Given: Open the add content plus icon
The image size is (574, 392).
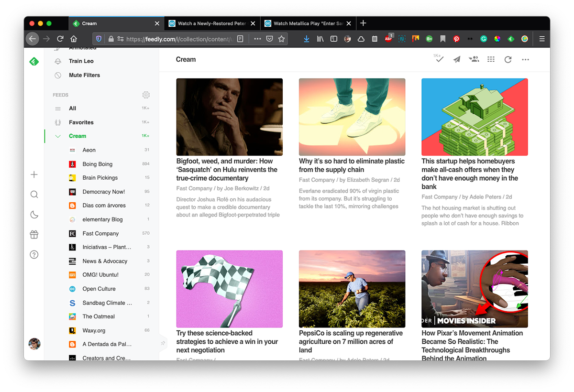Looking at the screenshot, I should tap(34, 175).
